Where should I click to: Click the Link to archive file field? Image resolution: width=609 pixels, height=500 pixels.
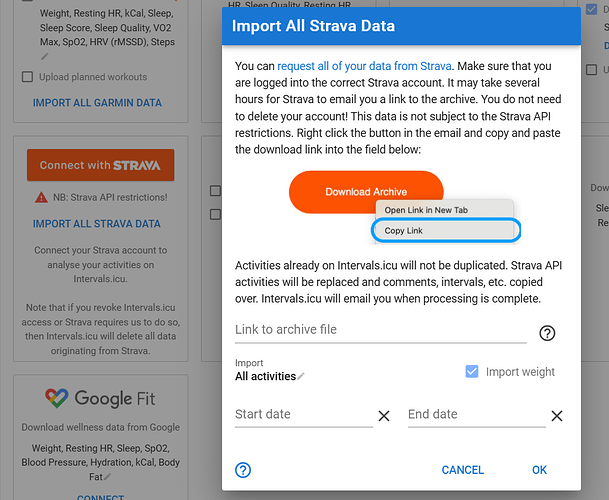(381, 330)
